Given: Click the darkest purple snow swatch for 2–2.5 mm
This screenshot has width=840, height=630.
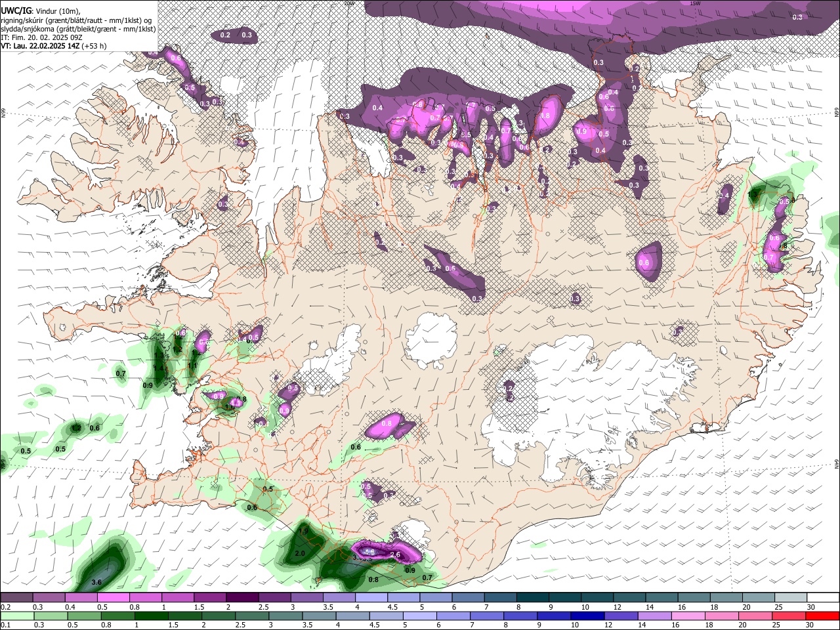Looking at the screenshot, I should click(242, 598).
